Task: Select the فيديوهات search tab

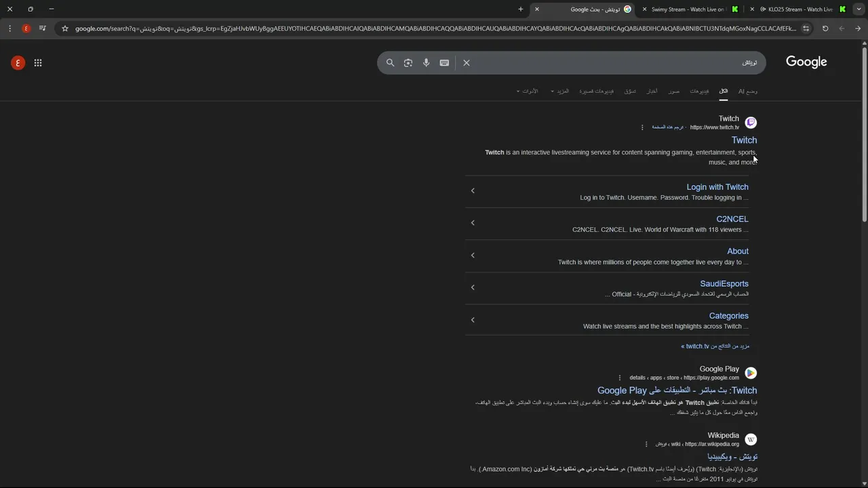Action: (x=699, y=91)
